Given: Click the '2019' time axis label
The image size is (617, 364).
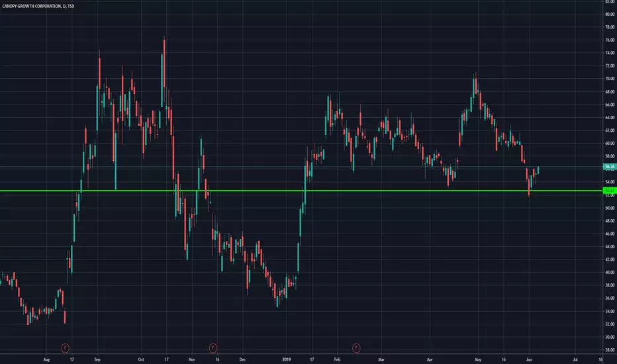Looking at the screenshot, I should pos(287,359).
